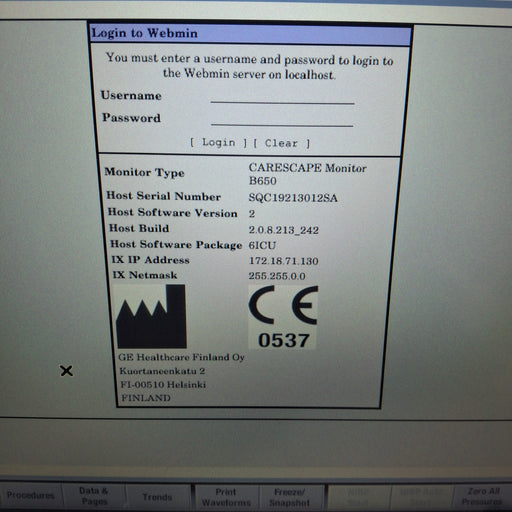Click the GE Healthcare Finland Oy text
The image size is (512, 512).
pyautogui.click(x=182, y=357)
